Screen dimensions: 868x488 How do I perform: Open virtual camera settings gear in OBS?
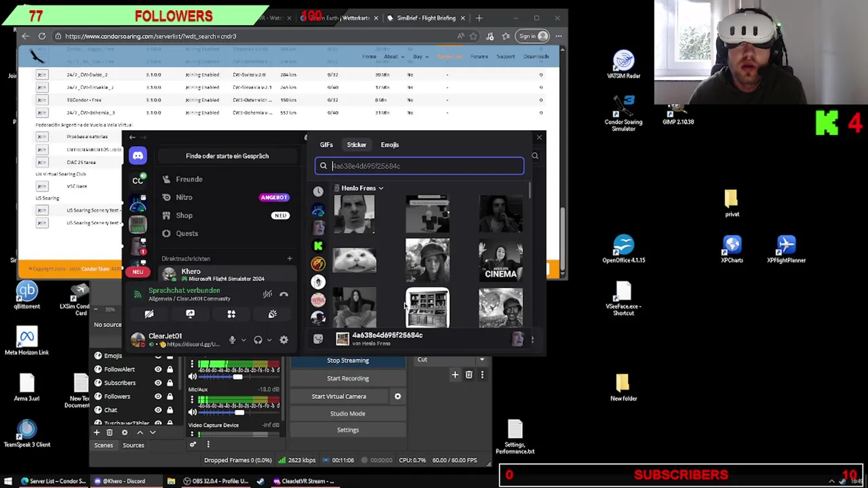(397, 396)
